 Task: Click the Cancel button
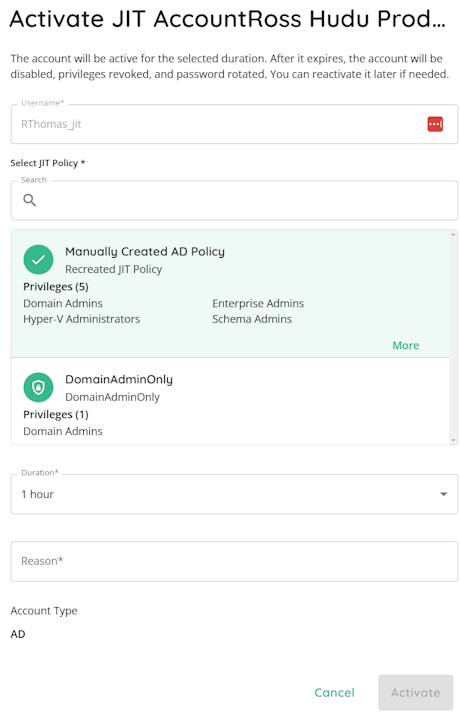334,692
